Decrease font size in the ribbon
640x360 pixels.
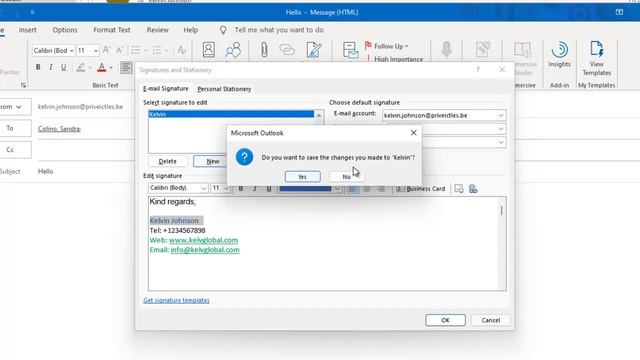(120, 50)
